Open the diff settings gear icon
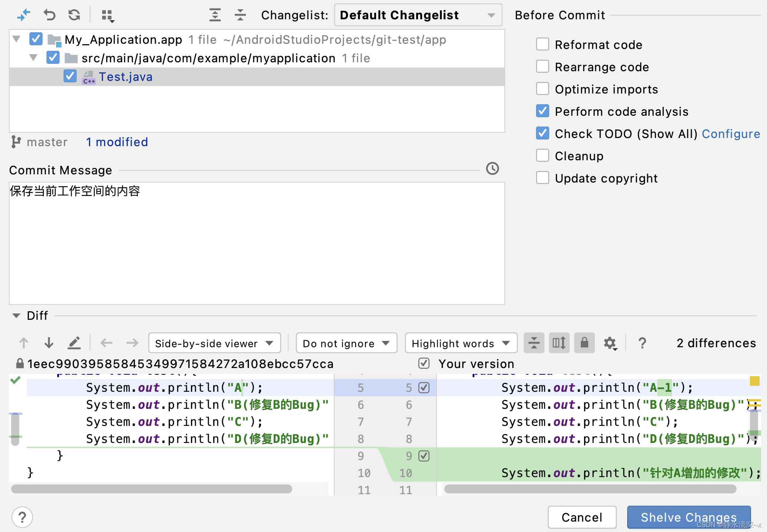 610,343
